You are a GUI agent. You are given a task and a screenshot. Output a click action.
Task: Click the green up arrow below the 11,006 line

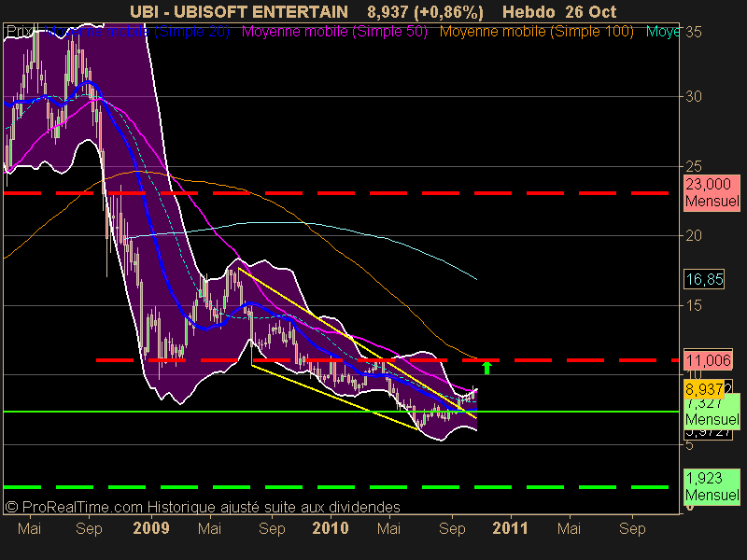tap(486, 368)
